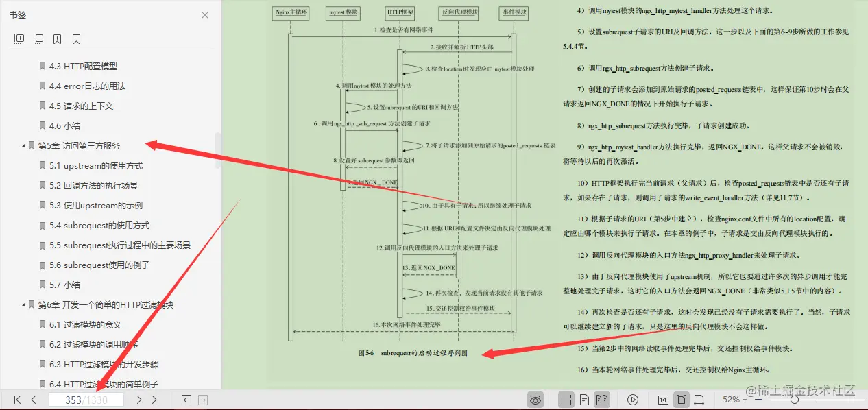Image resolution: width=868 pixels, height=410 pixels.
Task: Open bookmark 5.1 upstream的使用方式
Action: 96,165
